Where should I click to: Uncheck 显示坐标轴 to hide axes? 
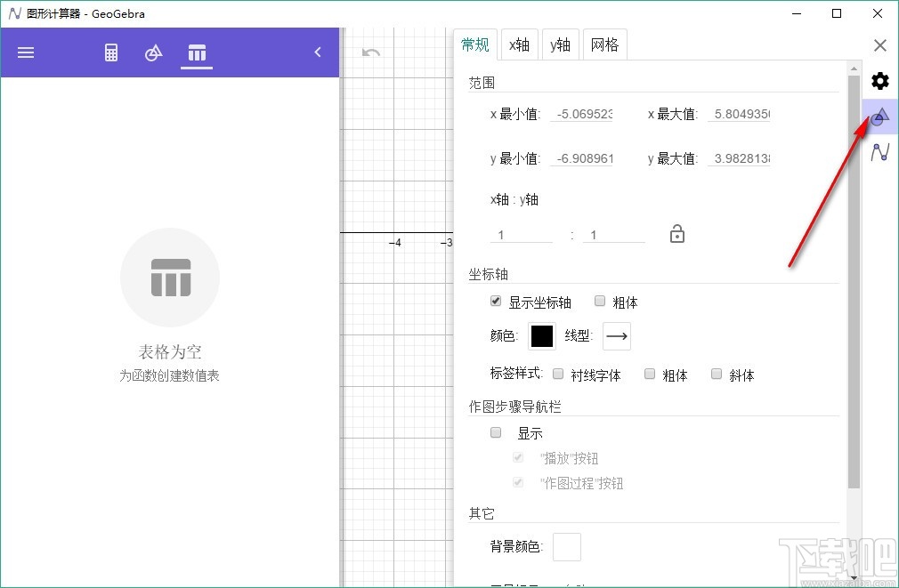click(x=495, y=302)
